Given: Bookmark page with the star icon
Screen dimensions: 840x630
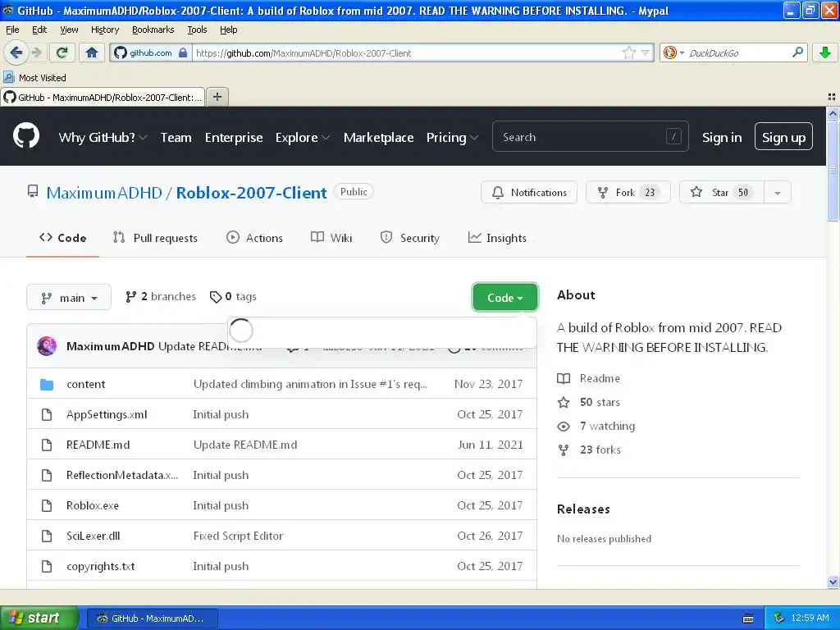Looking at the screenshot, I should (x=629, y=52).
